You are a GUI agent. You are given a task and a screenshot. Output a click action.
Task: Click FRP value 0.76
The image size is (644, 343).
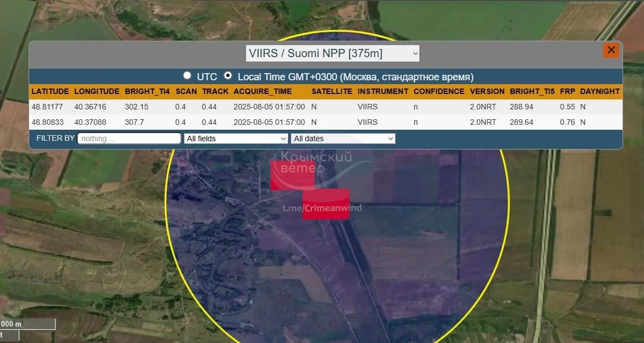pyautogui.click(x=567, y=122)
